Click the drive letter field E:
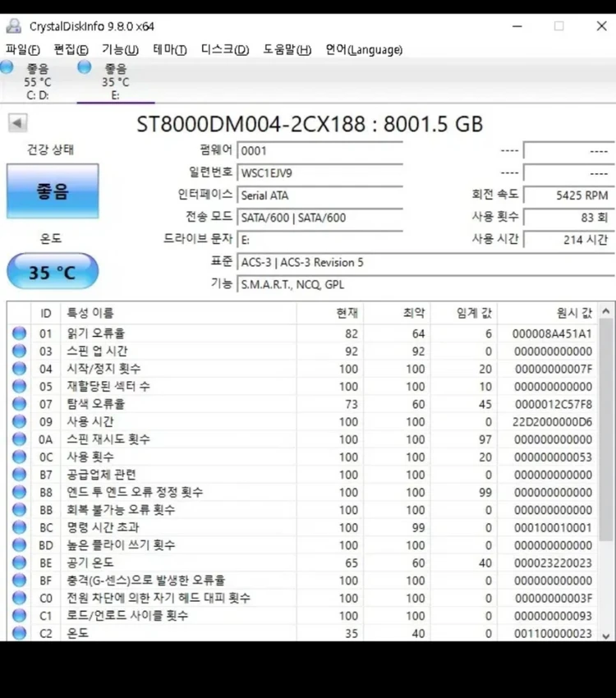 click(x=320, y=240)
